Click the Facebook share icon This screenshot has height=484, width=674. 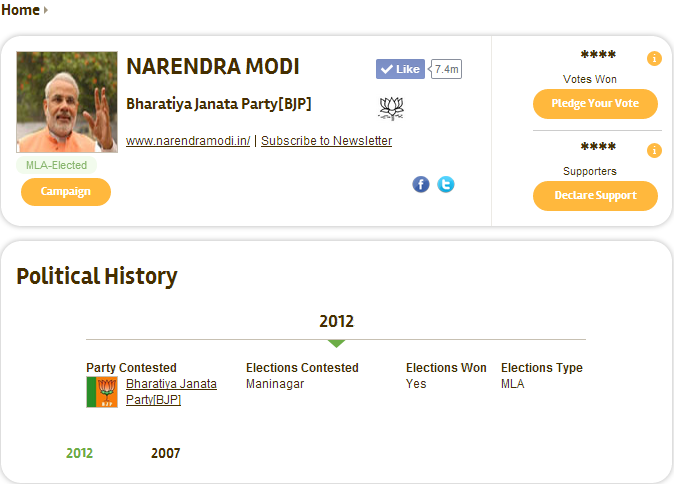pos(421,184)
